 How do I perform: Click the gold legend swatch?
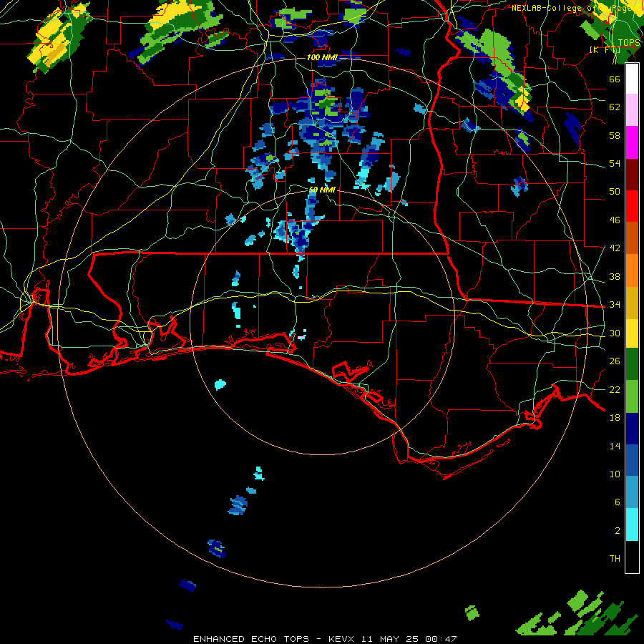click(632, 302)
